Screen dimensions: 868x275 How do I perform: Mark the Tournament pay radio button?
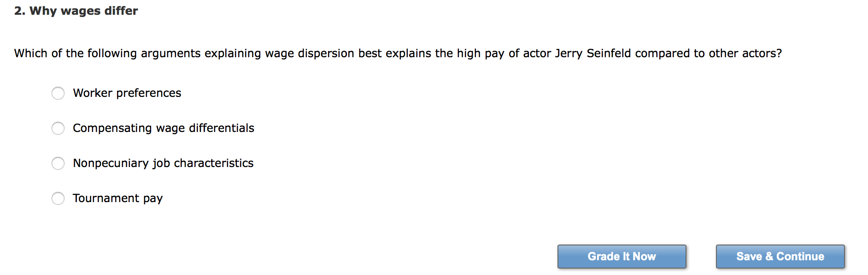pyautogui.click(x=58, y=198)
